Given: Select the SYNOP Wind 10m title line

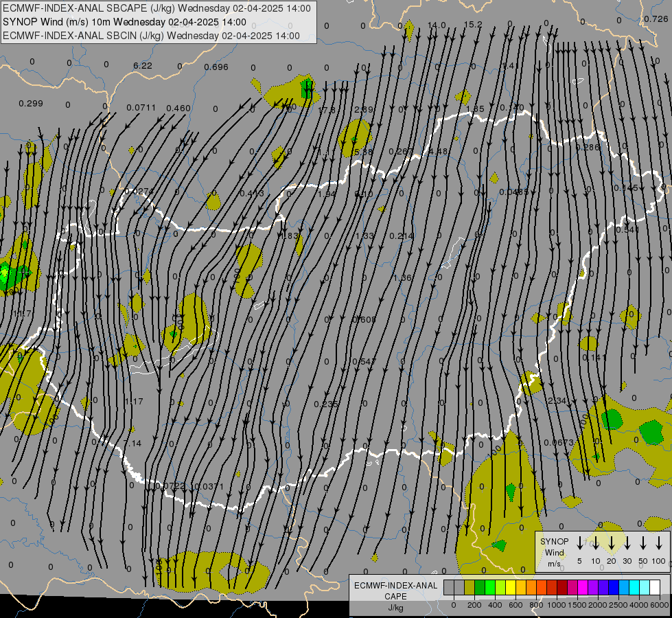Looking at the screenshot, I should point(124,22).
